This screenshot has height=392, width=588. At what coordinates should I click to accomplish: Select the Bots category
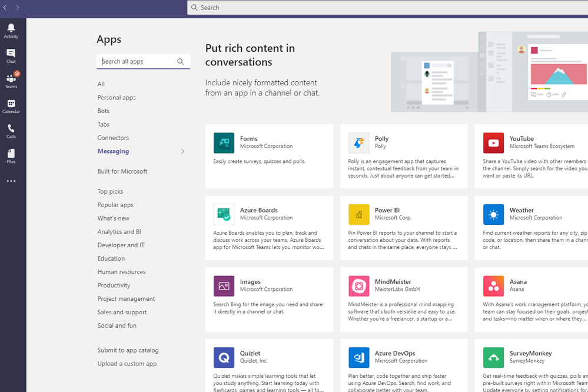[x=104, y=111]
